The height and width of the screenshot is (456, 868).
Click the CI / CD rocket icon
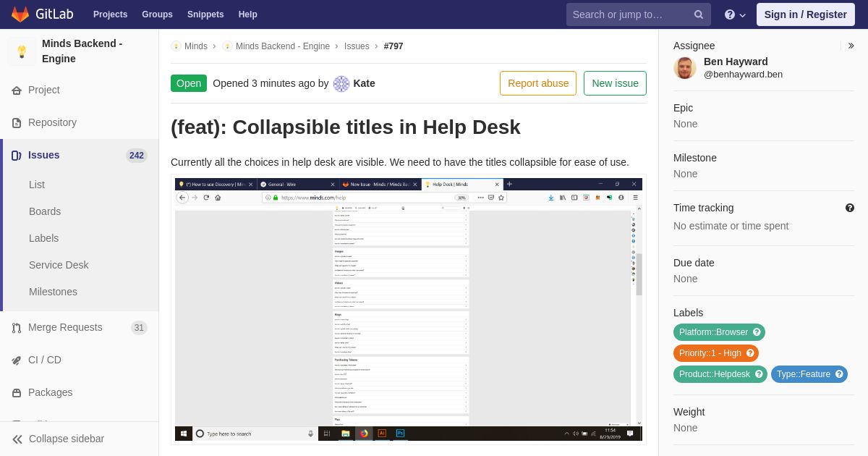17,360
